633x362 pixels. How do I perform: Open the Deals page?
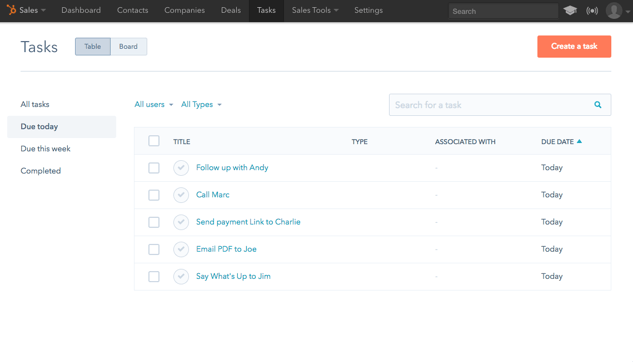(231, 10)
